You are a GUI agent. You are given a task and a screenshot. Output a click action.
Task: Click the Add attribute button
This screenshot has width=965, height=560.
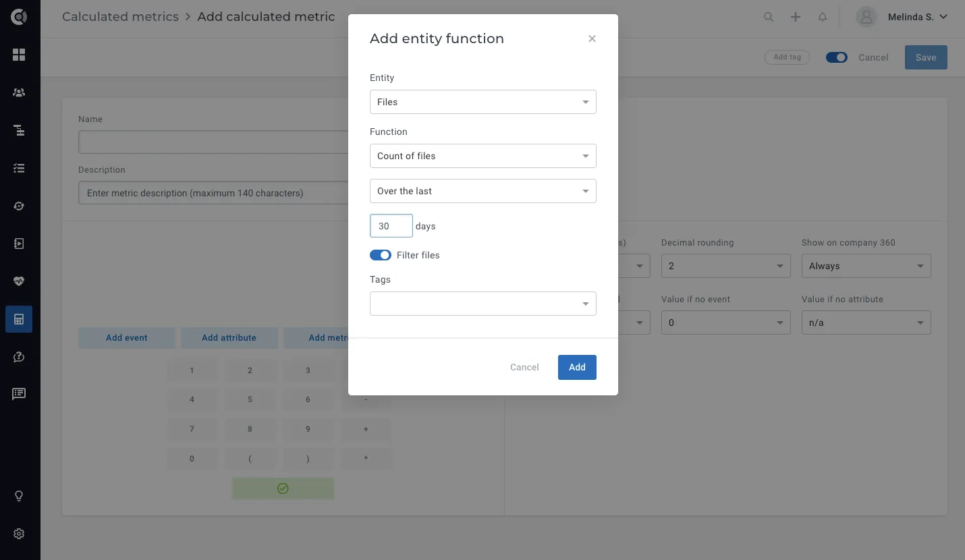point(229,338)
